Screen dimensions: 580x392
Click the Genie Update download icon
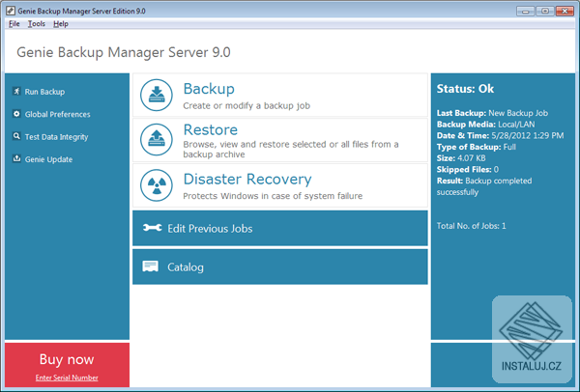click(16, 159)
